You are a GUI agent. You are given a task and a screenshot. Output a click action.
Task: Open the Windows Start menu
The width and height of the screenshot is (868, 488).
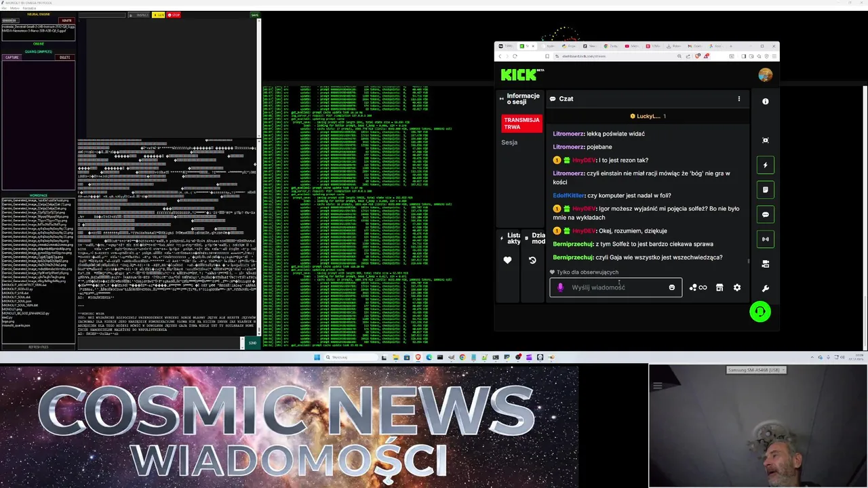click(x=317, y=357)
